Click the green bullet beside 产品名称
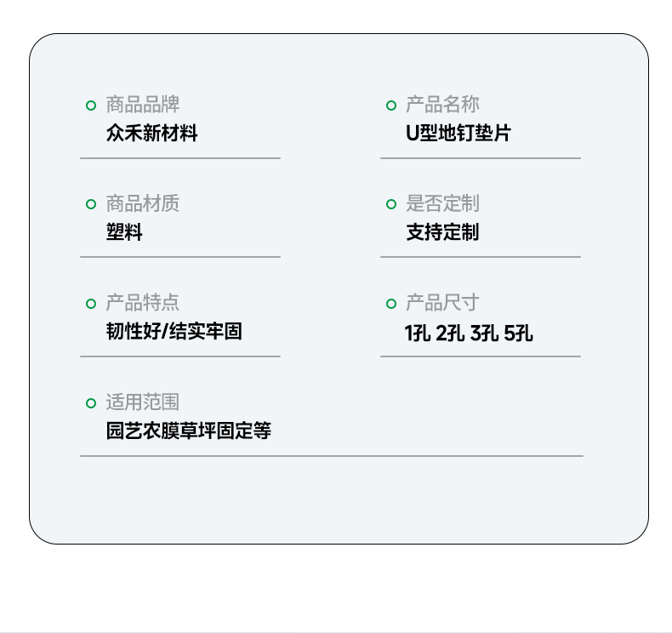Image resolution: width=672 pixels, height=633 pixels. (391, 105)
